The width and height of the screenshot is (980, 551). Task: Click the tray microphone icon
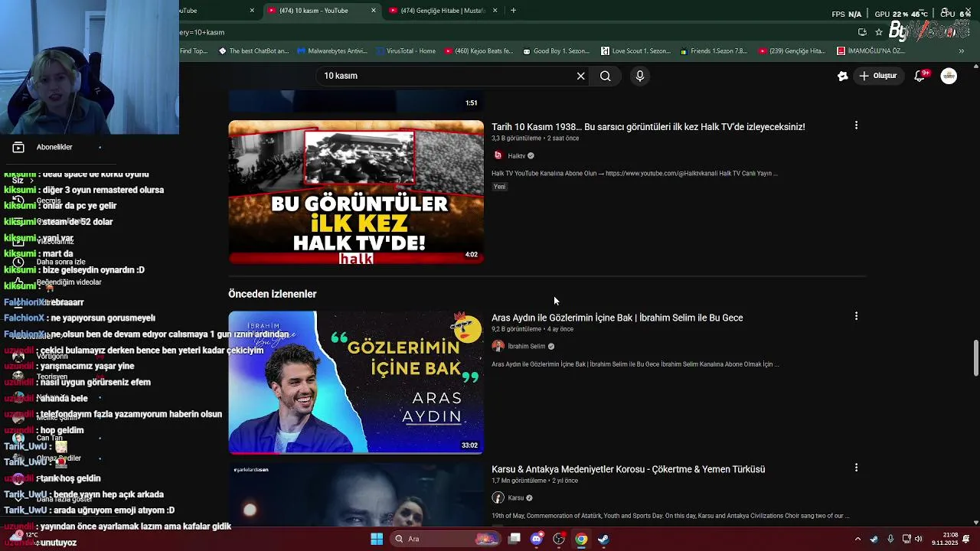coord(890,539)
